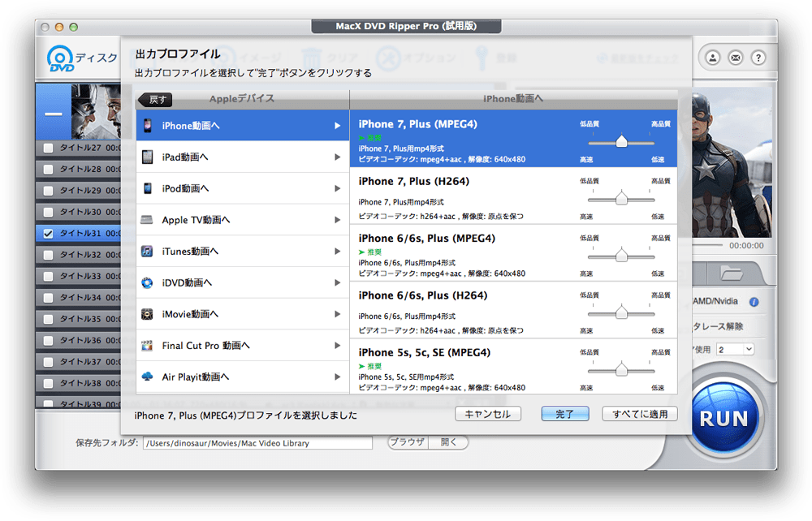Click the iPod device icon

coord(148,188)
